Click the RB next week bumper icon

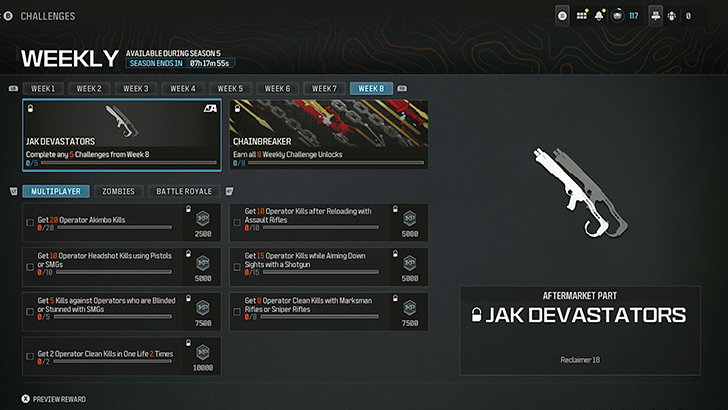coord(402,88)
